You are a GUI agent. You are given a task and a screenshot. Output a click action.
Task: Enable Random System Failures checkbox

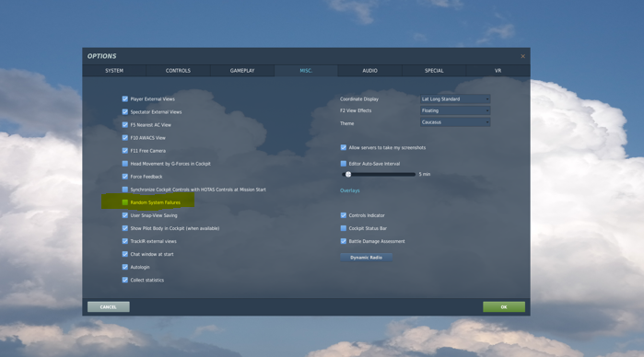click(125, 202)
